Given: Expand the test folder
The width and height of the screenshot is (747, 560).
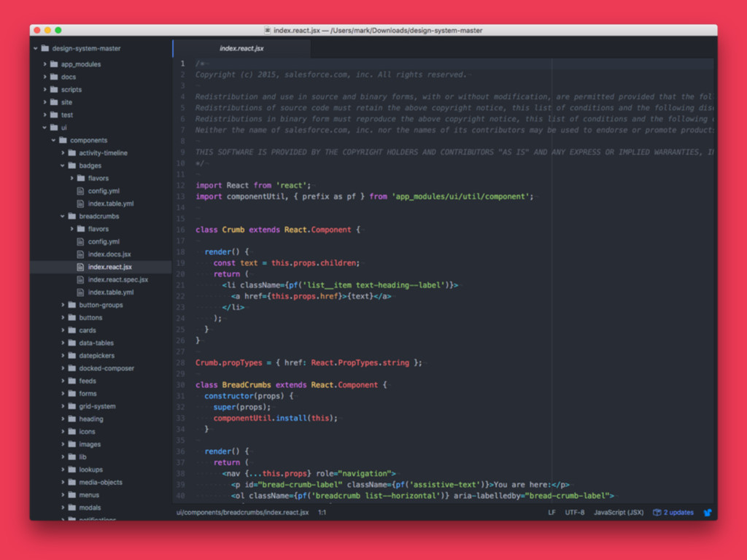Looking at the screenshot, I should (x=44, y=114).
